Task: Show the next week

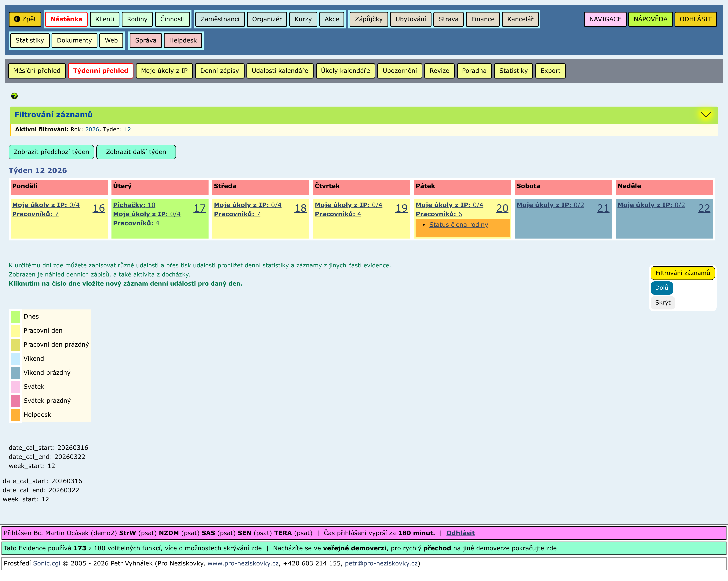Action: coord(136,152)
